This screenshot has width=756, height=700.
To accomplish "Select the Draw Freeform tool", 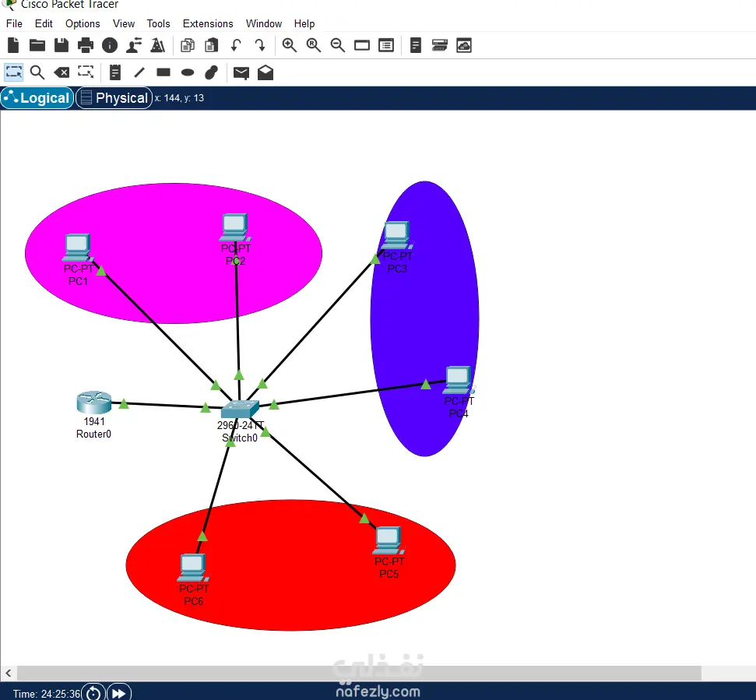I will (x=211, y=72).
